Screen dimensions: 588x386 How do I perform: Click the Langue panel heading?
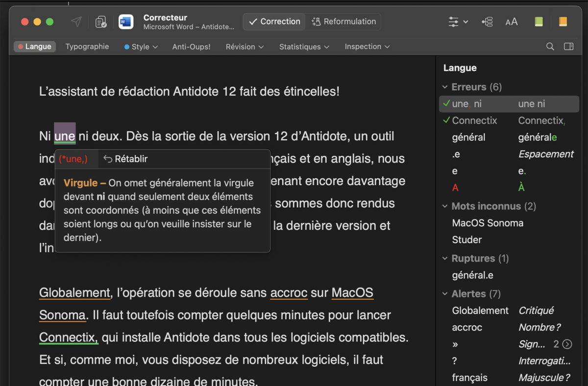pos(460,68)
